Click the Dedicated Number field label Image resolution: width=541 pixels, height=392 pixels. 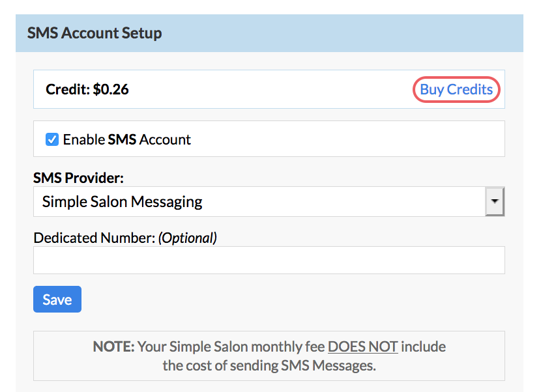pos(95,238)
